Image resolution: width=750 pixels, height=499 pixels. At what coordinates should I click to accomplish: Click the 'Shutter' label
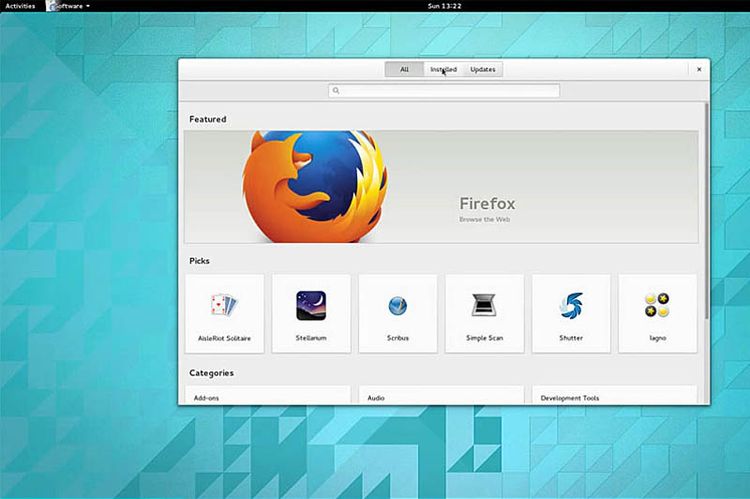[x=571, y=338]
